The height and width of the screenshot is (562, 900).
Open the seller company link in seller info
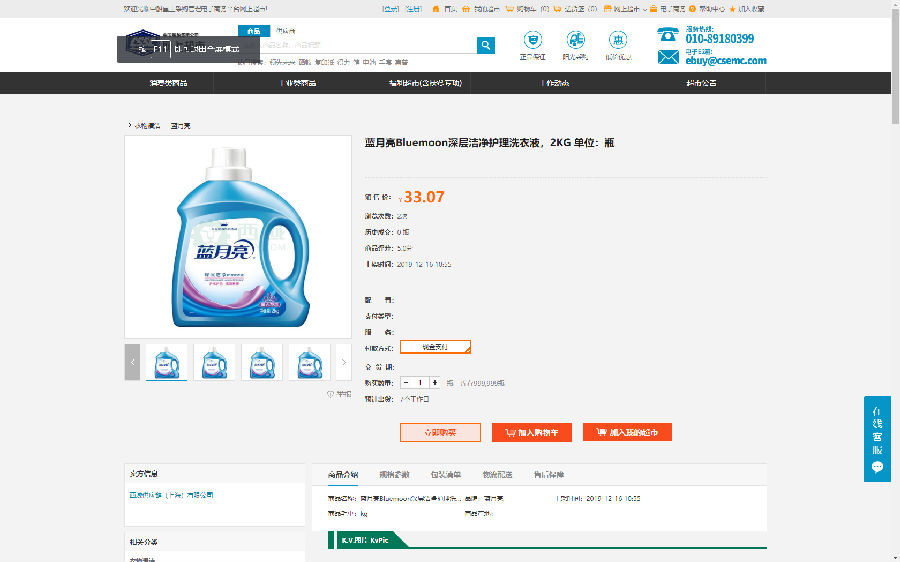pos(171,495)
